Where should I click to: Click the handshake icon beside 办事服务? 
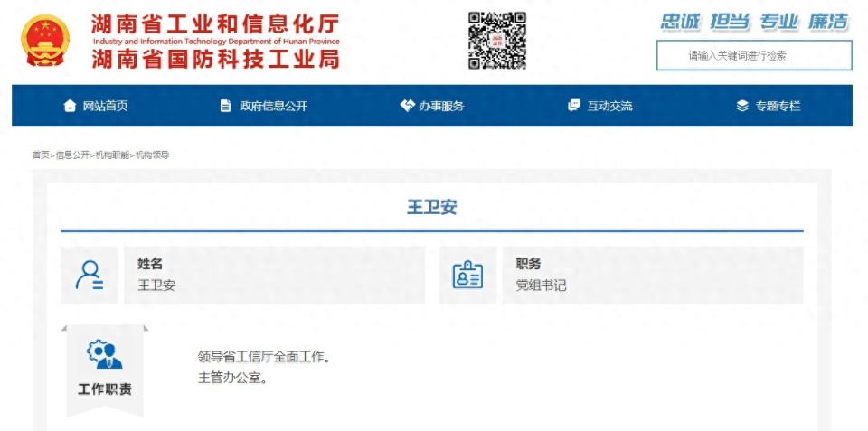[407, 106]
